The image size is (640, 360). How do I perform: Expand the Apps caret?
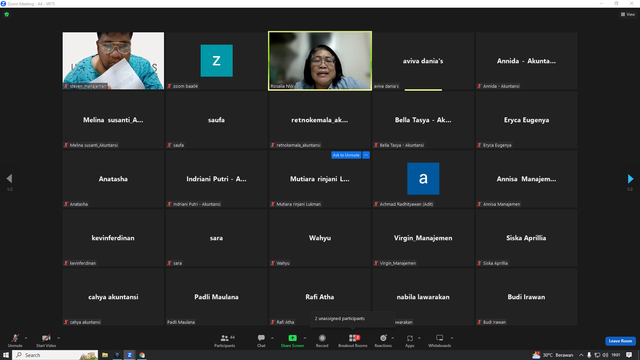[419, 338]
